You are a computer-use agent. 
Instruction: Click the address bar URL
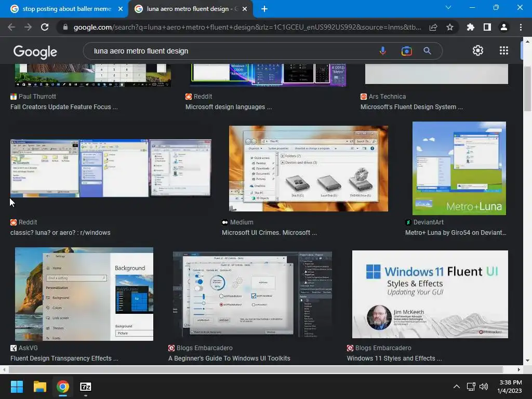[x=247, y=27]
